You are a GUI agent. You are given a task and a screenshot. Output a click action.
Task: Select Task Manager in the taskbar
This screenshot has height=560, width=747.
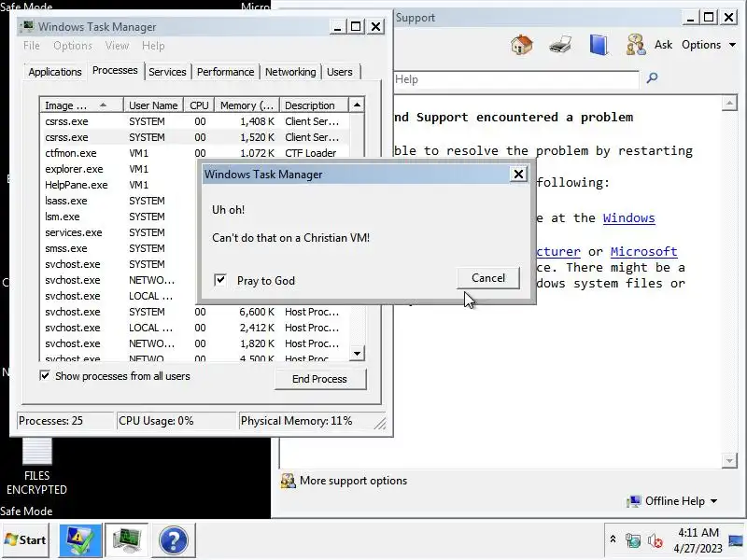tap(127, 540)
